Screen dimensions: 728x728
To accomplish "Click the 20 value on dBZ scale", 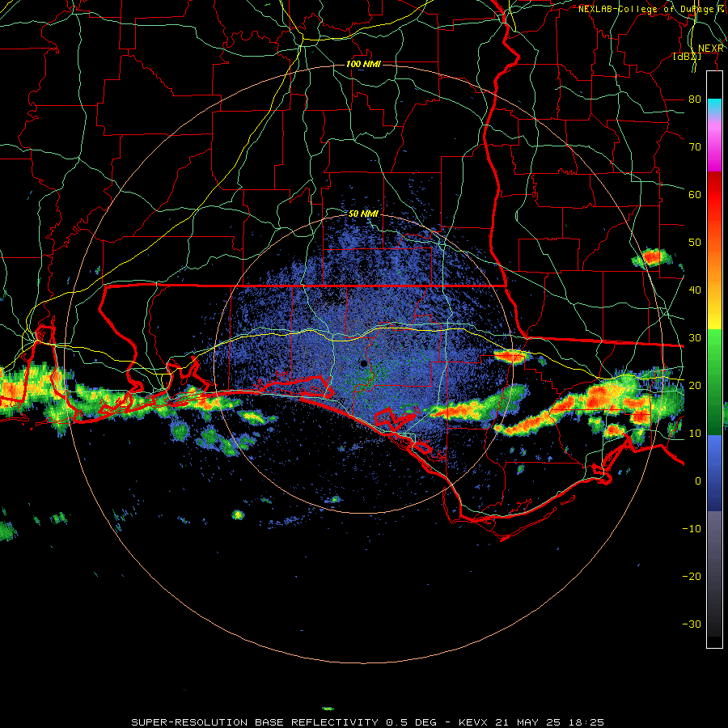I will click(x=695, y=385).
